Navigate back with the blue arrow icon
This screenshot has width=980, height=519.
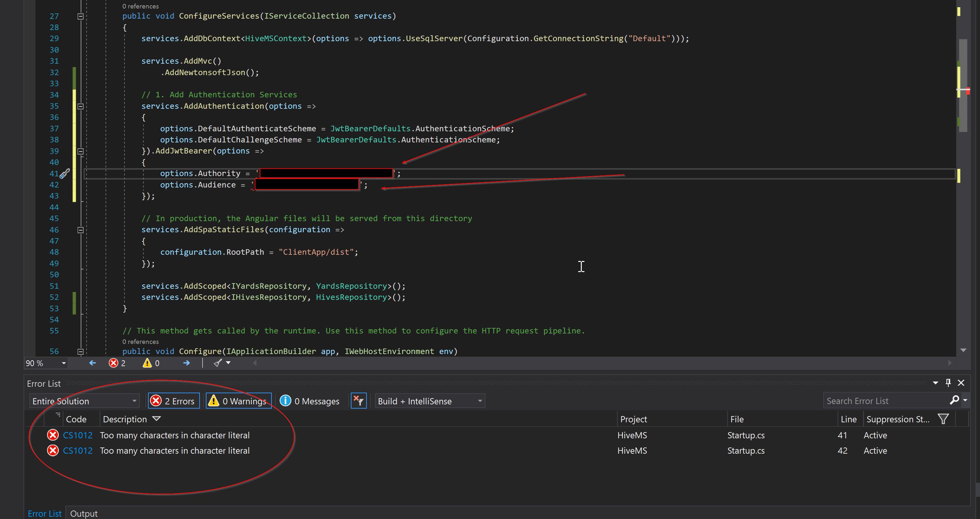tap(92, 363)
